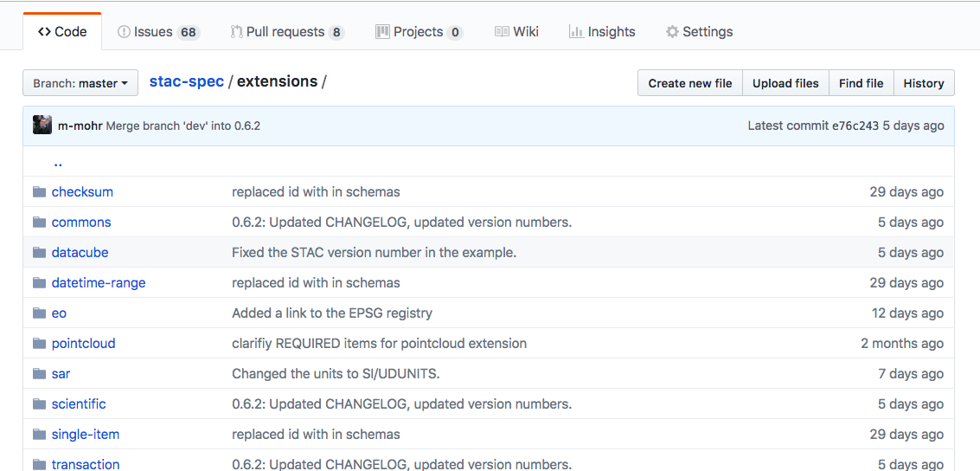Click pointcloud's '2 months ago' timestamp
The height and width of the screenshot is (471, 980).
click(x=902, y=344)
